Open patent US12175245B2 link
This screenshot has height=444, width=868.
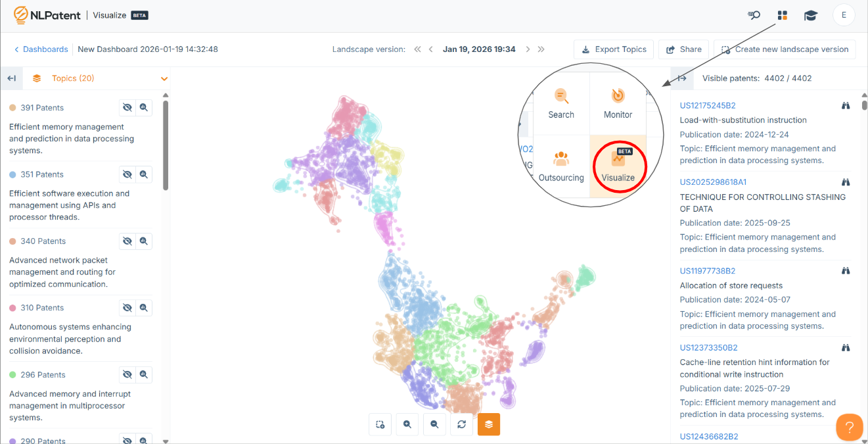click(708, 105)
